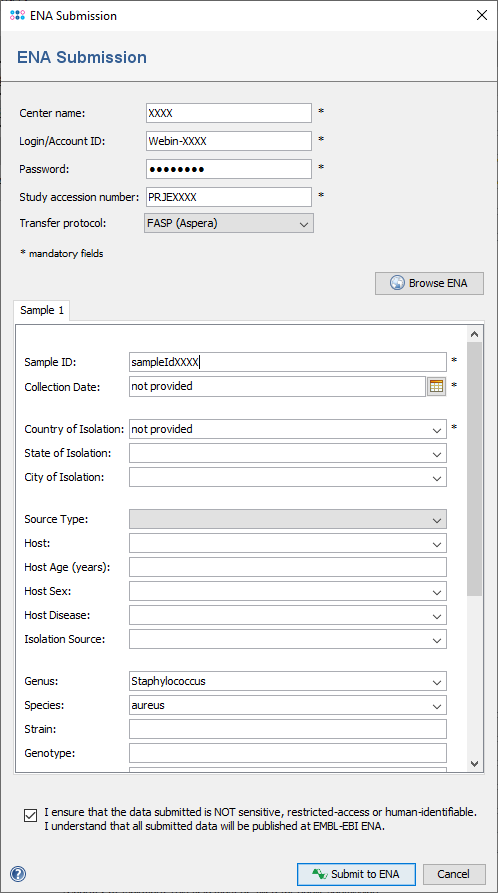The image size is (498, 893).
Task: Click the Host Age (years) field
Action: (x=288, y=567)
